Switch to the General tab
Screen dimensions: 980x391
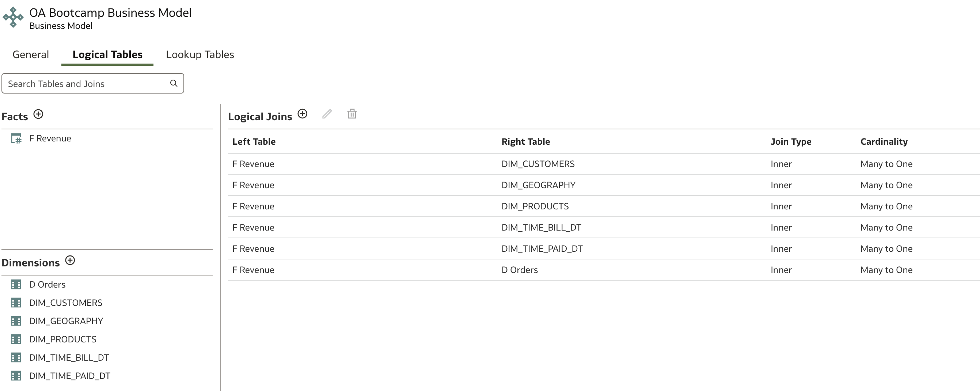[31, 54]
